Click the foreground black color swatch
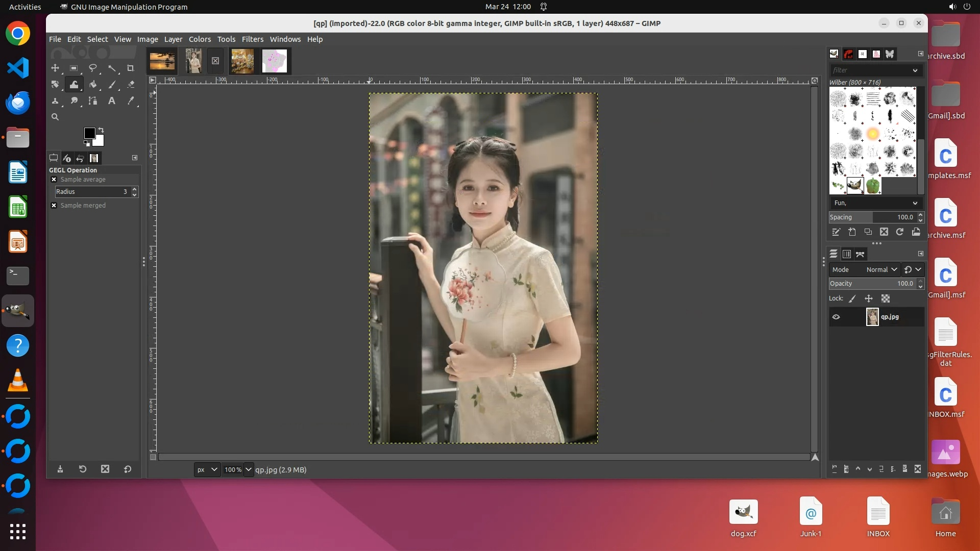 (89, 133)
